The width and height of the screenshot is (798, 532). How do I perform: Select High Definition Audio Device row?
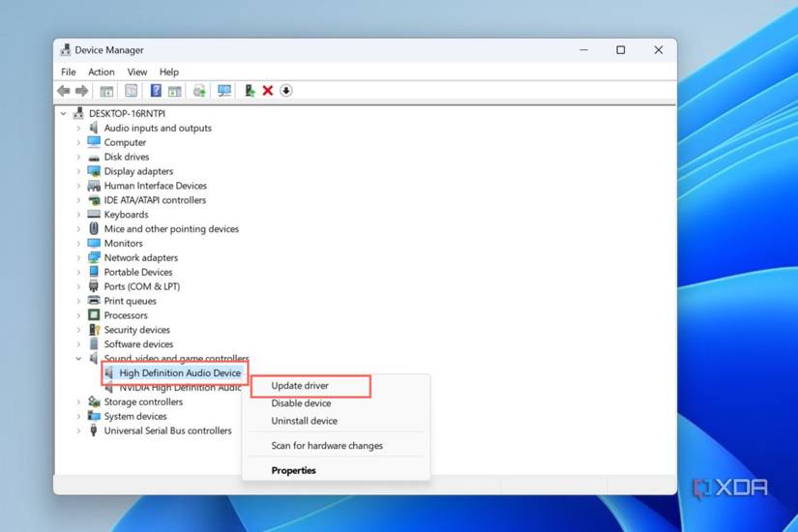coord(174,372)
